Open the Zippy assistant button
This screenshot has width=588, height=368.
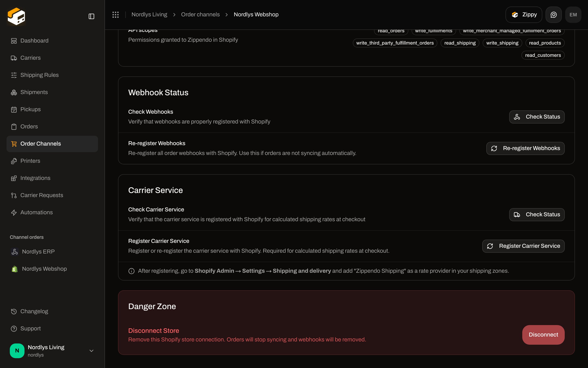point(524,15)
